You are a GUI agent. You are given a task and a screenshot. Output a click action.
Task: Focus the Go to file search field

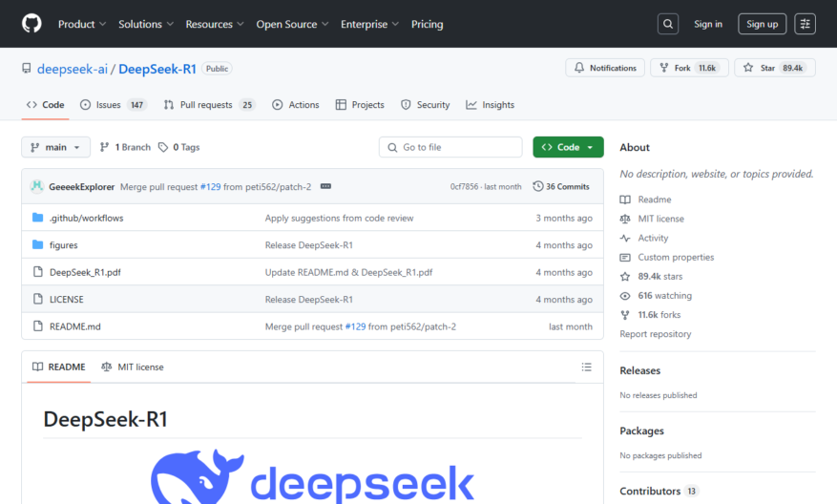point(450,147)
